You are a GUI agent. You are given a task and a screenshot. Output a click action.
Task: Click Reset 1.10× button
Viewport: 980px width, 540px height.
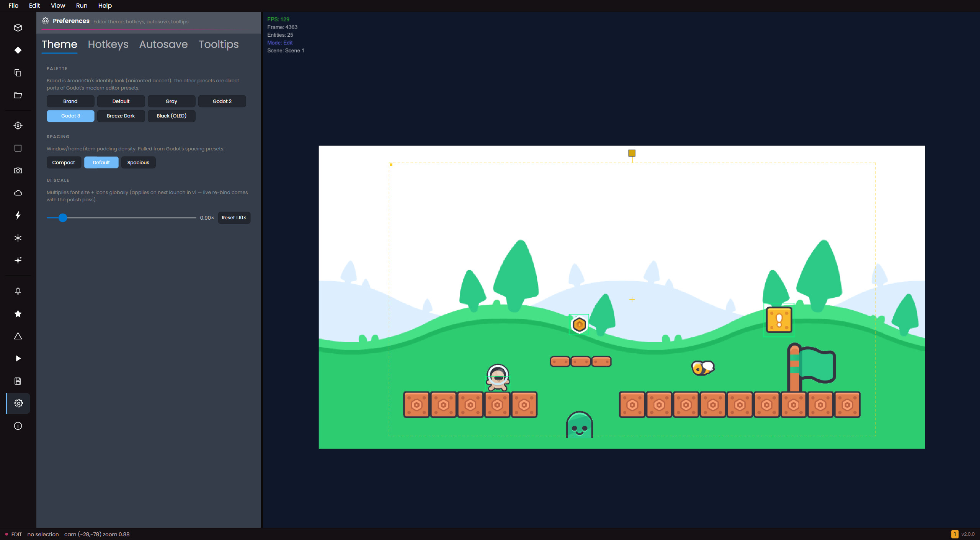(234, 217)
